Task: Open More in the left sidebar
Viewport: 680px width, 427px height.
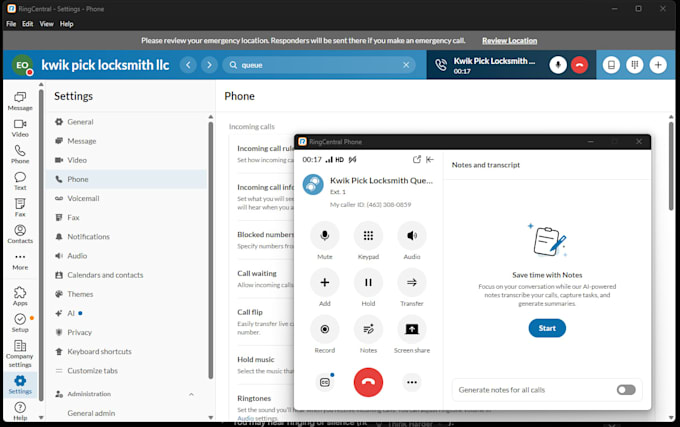Action: (20, 261)
